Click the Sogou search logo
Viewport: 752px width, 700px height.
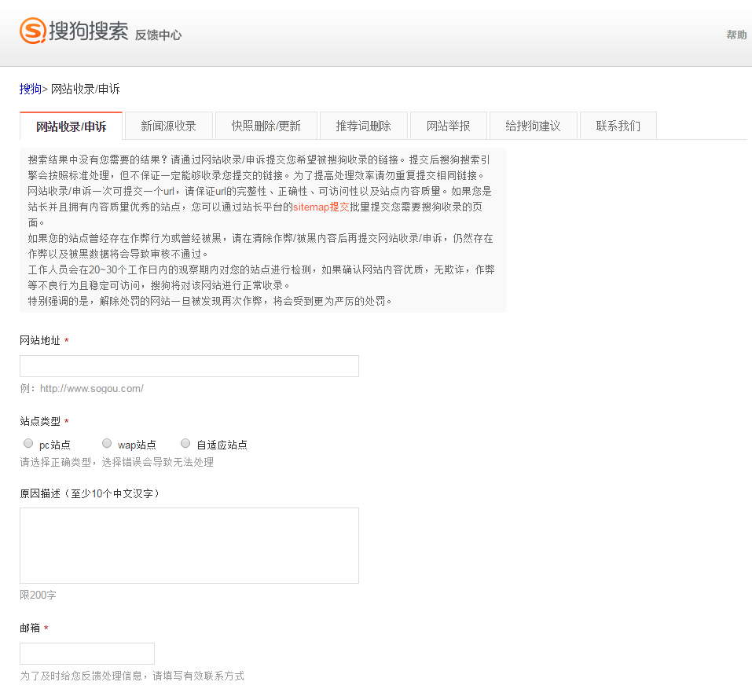pos(74,31)
